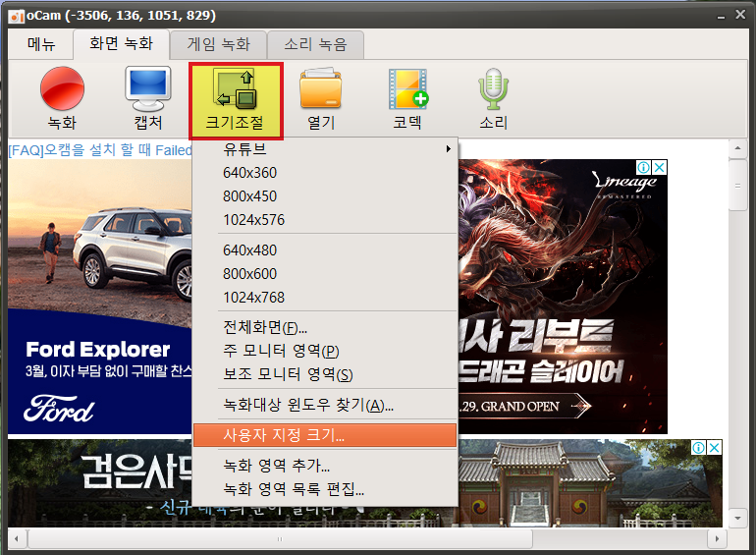Viewport: 756px width, 555px height.
Task: Minimize the oCam window
Action: pyautogui.click(x=721, y=16)
